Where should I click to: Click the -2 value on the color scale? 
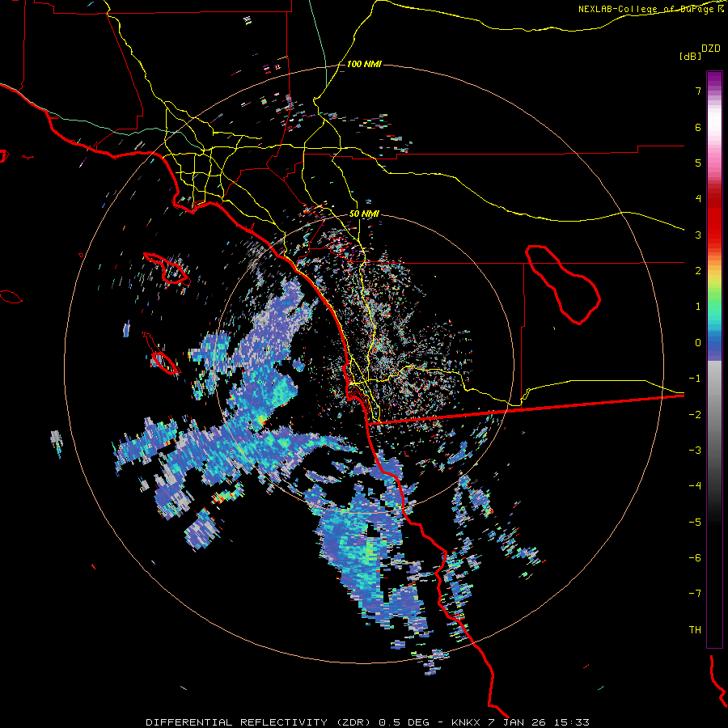[695, 415]
